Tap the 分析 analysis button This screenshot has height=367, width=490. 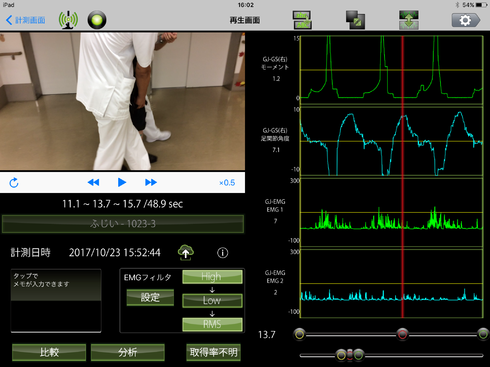(x=128, y=352)
